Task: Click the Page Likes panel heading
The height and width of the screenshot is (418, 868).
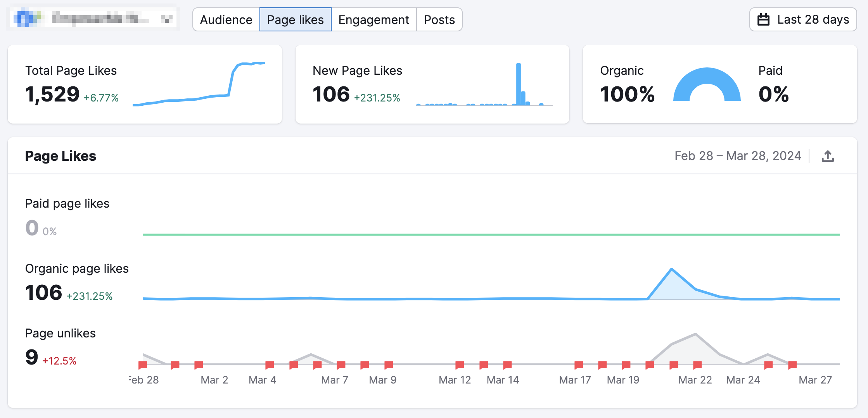Action: click(61, 156)
